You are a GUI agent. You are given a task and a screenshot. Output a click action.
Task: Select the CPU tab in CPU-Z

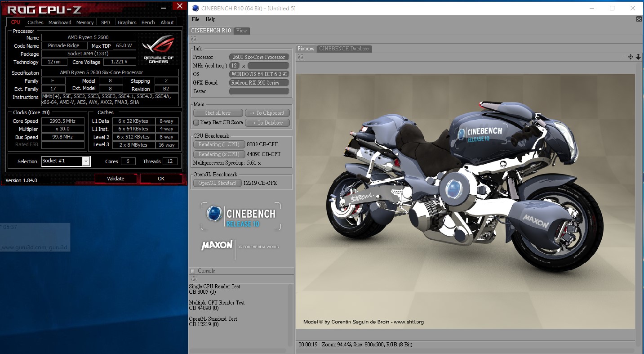16,22
